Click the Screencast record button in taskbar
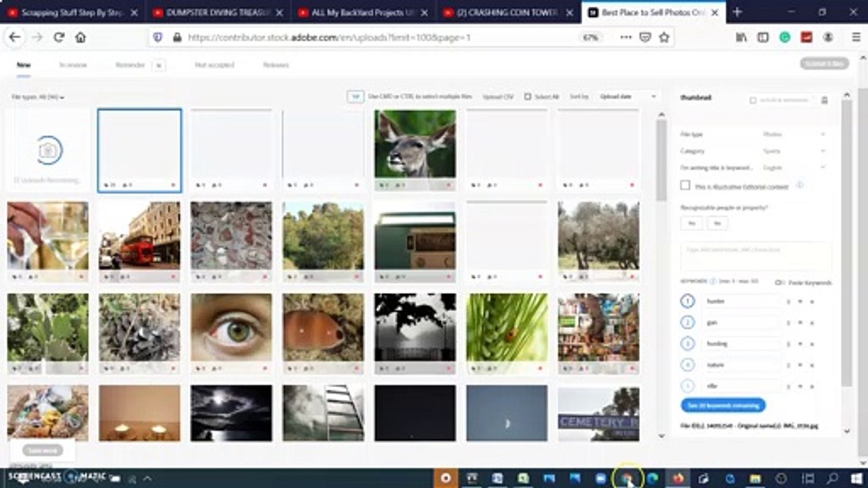The height and width of the screenshot is (488, 868). 446,478
